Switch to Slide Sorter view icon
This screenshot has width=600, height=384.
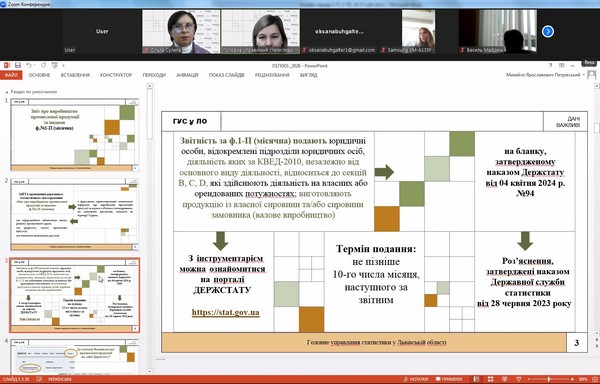coord(491,379)
